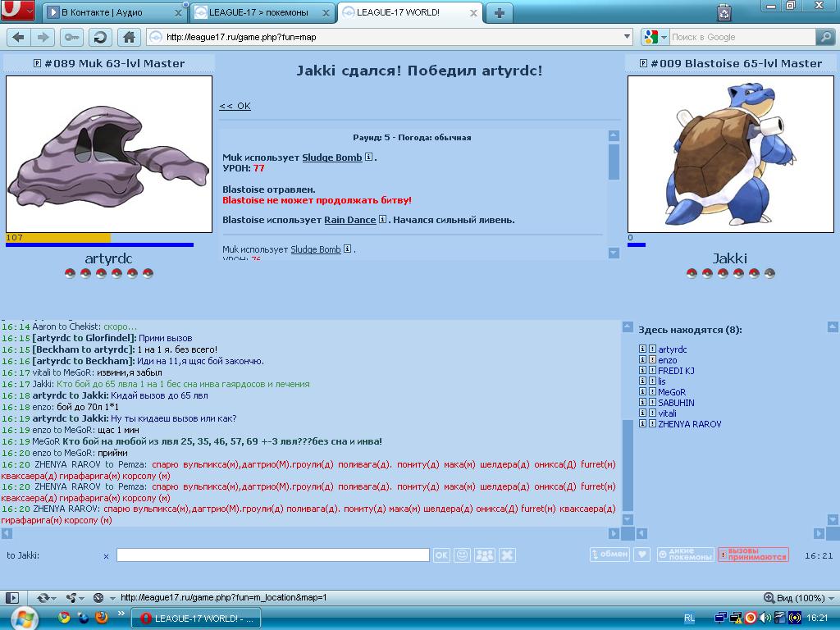Go to the browser home page icon

pos(129,37)
